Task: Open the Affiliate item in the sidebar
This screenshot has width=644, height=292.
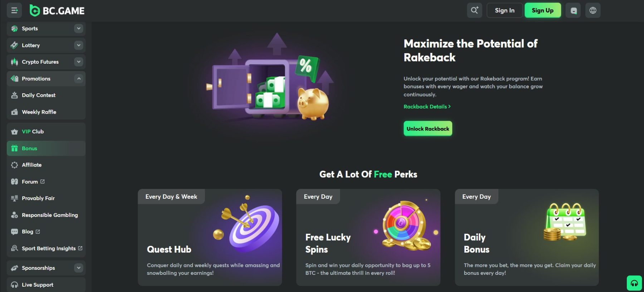Action: click(46, 165)
